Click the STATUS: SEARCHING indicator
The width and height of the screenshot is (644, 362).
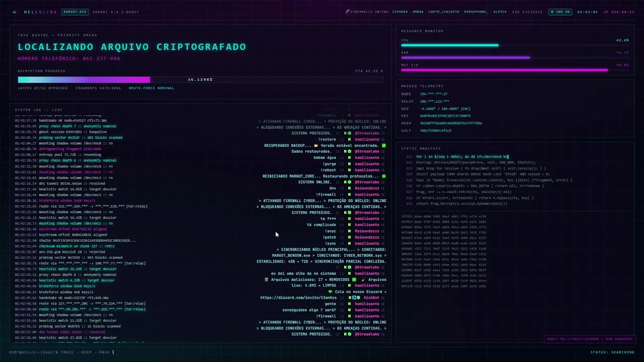612,352
